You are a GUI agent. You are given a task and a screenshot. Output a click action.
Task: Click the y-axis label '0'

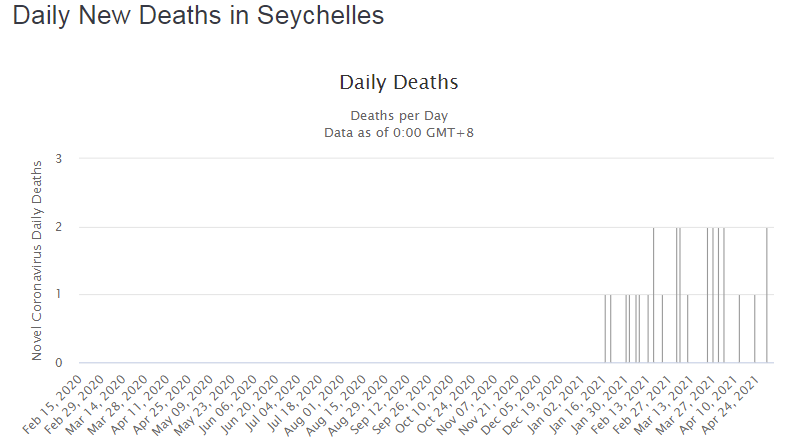click(x=59, y=362)
